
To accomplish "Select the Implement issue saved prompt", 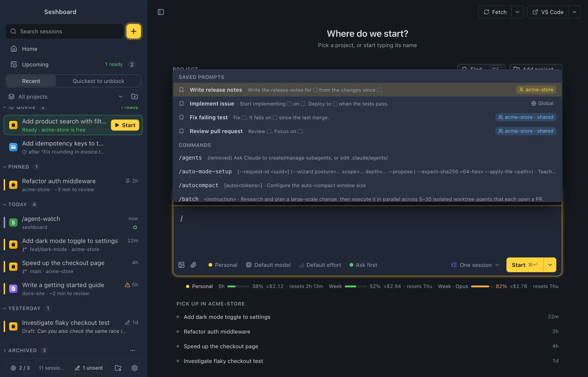I will click(x=367, y=103).
